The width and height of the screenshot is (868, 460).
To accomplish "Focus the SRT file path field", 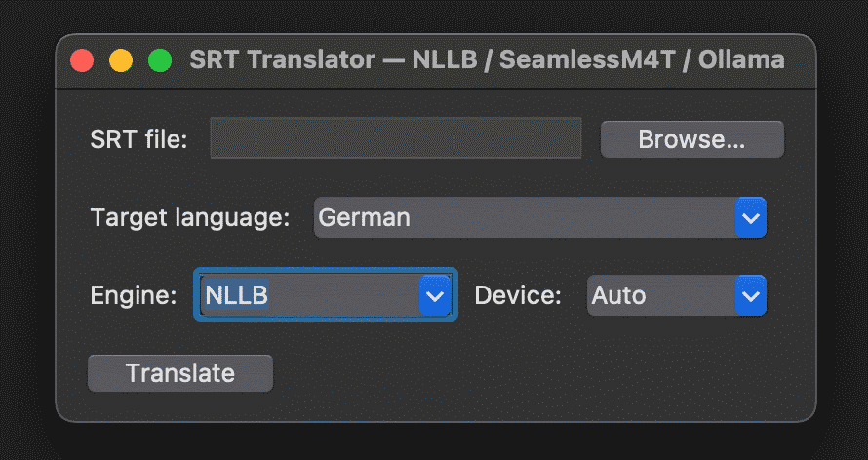I will pos(395,138).
